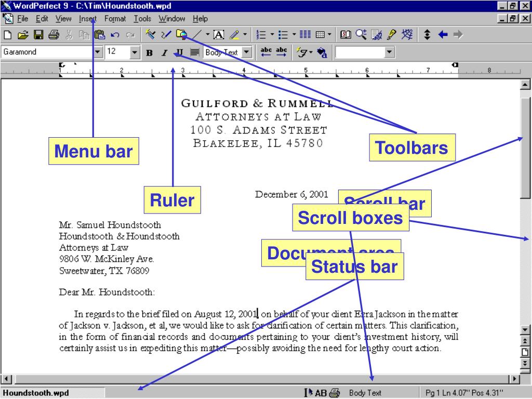Click the vertical scroll box thumb
The width and height of the screenshot is (532, 399).
[x=525, y=148]
